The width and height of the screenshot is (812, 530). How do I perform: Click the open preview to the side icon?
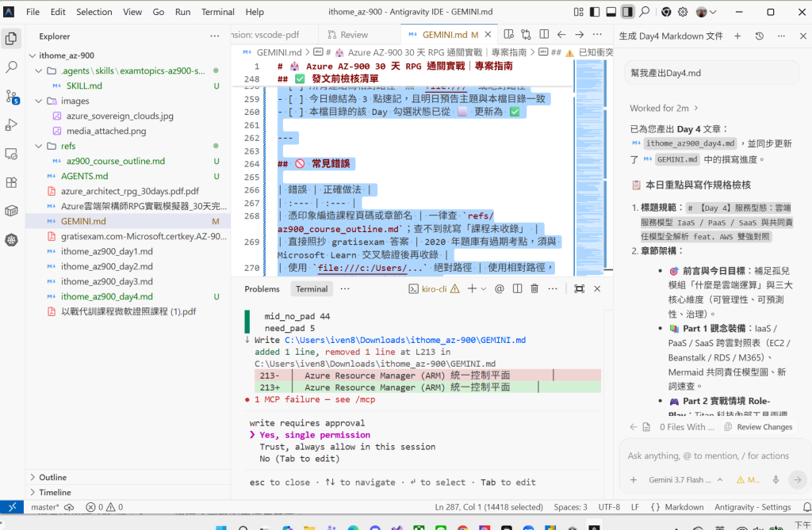coord(508,35)
